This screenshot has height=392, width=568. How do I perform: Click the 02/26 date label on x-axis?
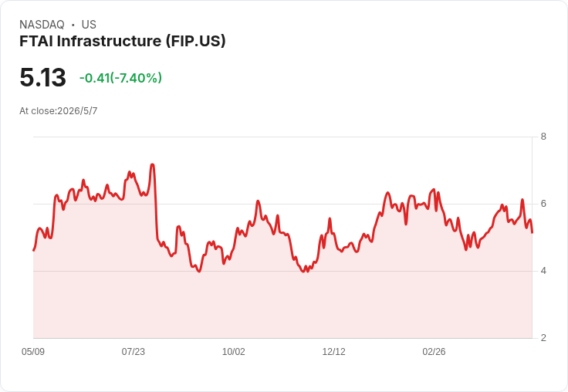[x=434, y=352]
